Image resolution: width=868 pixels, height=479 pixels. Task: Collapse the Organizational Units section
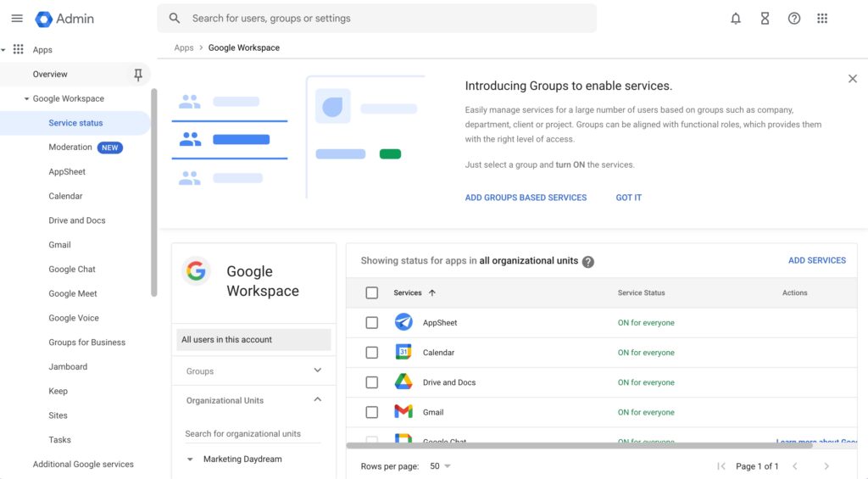(317, 400)
